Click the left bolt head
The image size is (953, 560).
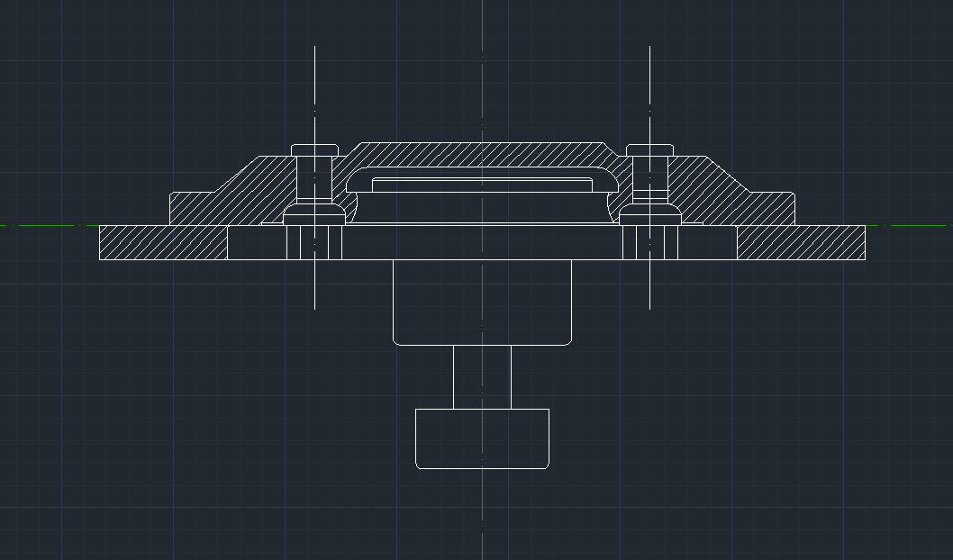pyautogui.click(x=314, y=149)
